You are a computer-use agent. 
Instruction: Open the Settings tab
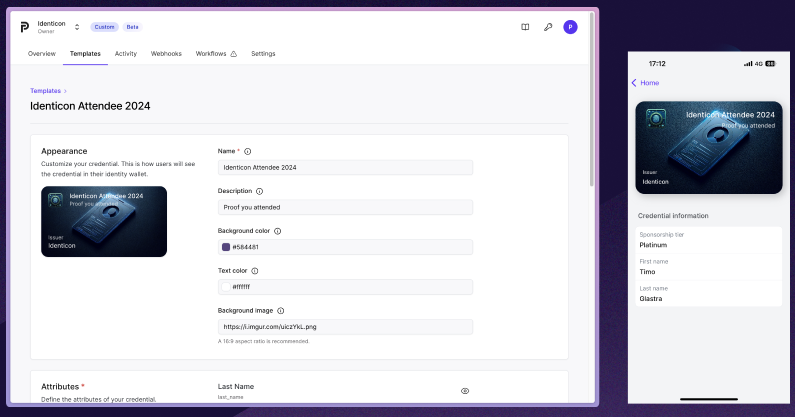[x=263, y=53]
